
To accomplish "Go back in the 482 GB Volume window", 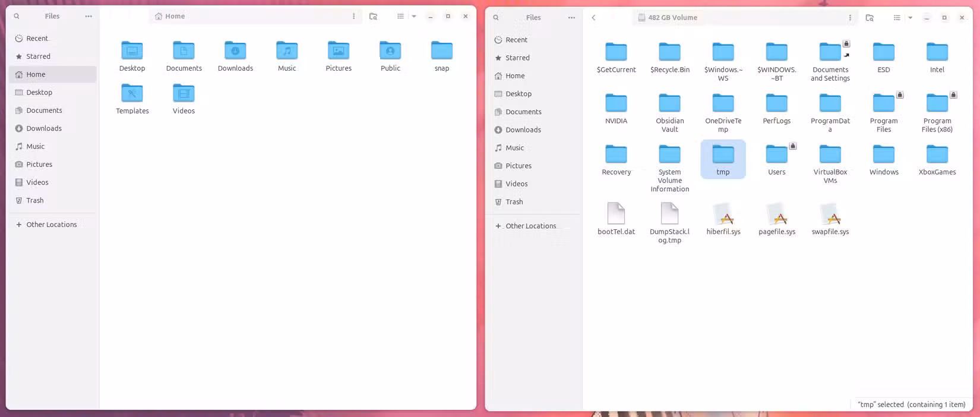I will coord(593,18).
